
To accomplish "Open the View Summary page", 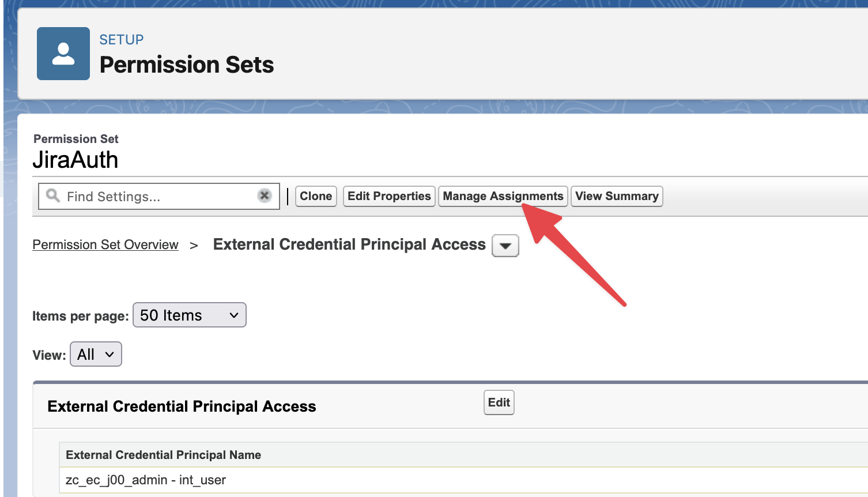I will coord(617,196).
